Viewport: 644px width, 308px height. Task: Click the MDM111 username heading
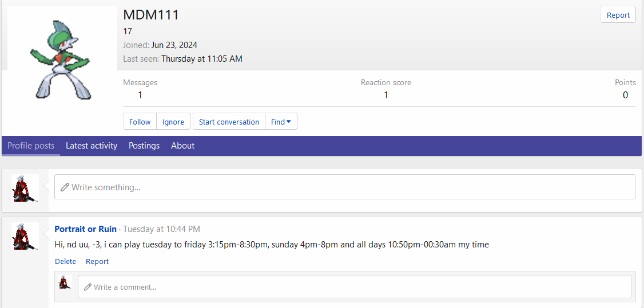(151, 15)
